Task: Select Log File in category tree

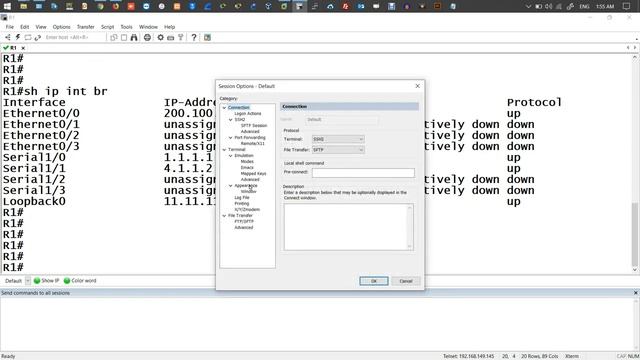Action: [x=242, y=198]
